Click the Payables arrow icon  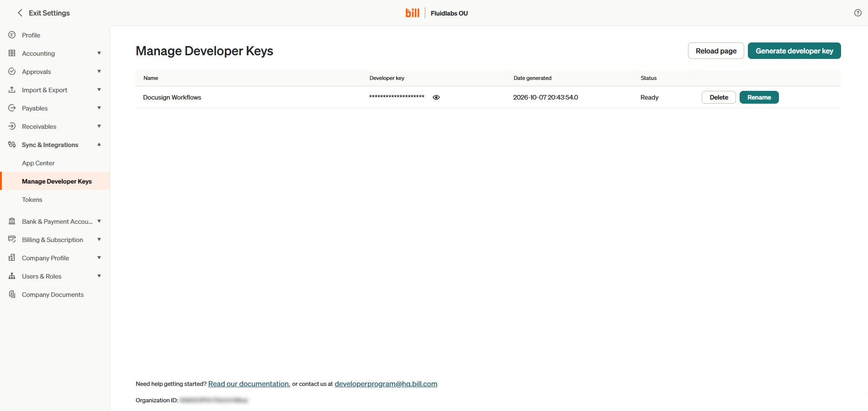(x=12, y=108)
